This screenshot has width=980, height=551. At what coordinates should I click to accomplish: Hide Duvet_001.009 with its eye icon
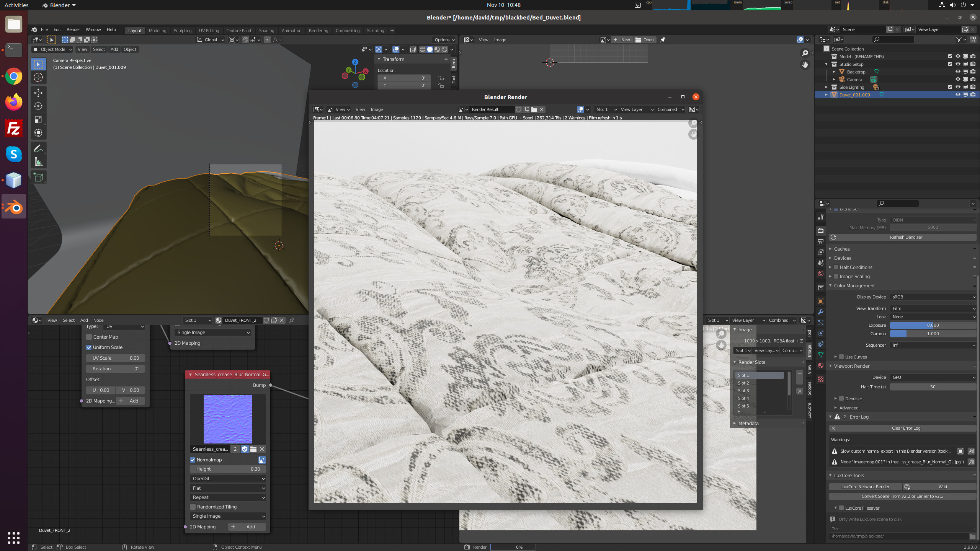point(958,95)
